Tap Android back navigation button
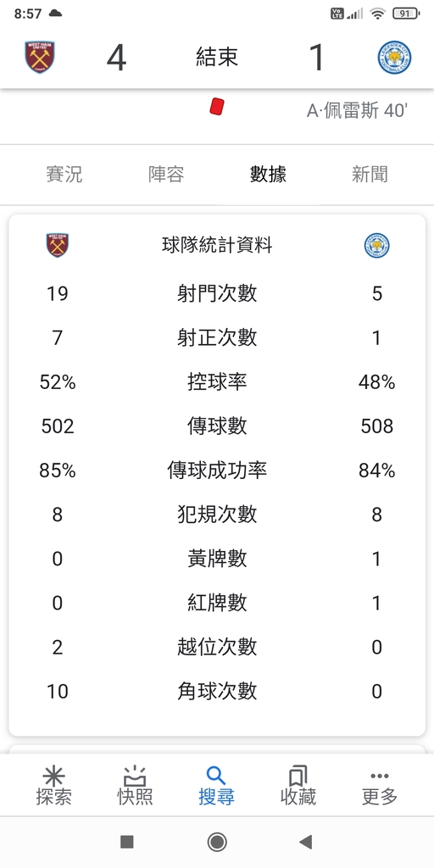The height and width of the screenshot is (868, 434). coord(305,842)
